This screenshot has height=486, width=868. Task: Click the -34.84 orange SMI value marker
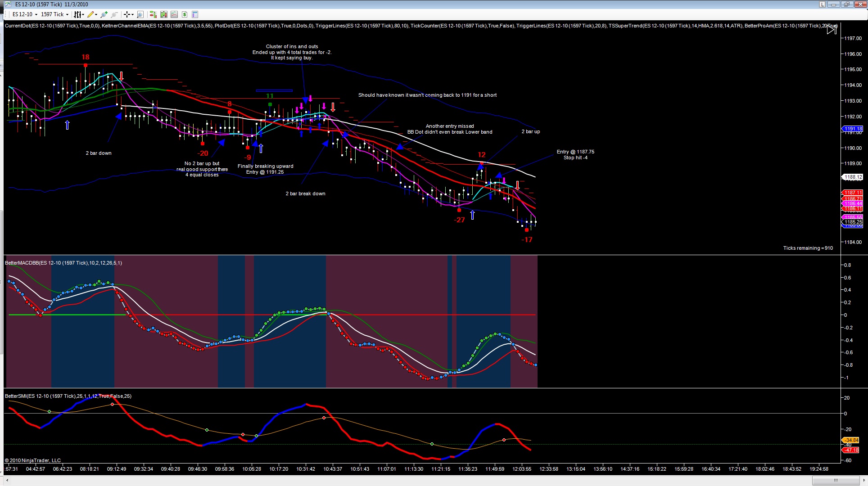[850, 440]
